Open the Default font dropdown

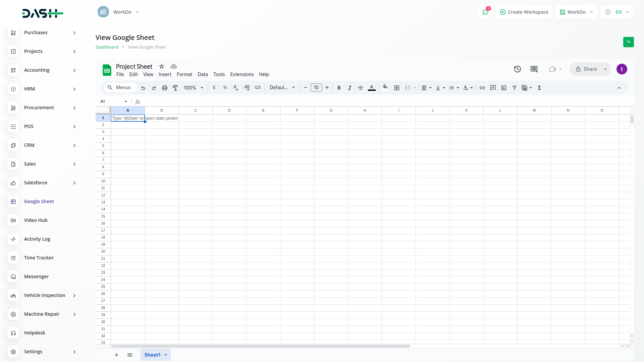click(282, 88)
